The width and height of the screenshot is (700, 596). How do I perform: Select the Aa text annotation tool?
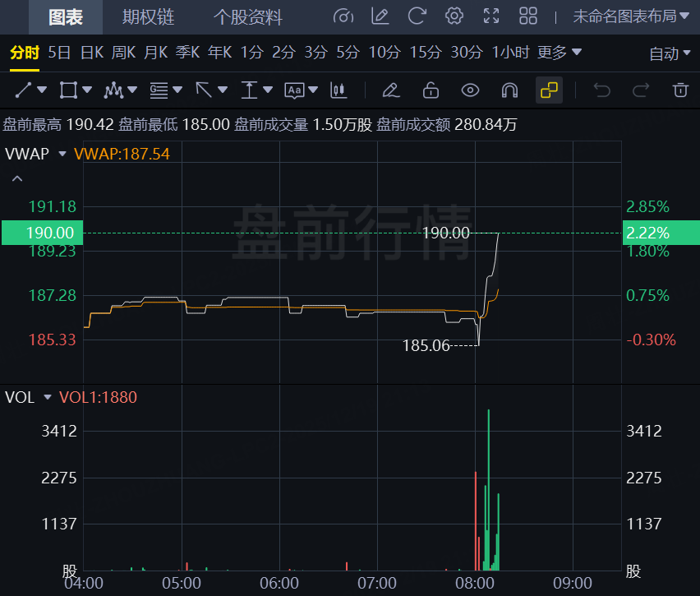(x=294, y=90)
